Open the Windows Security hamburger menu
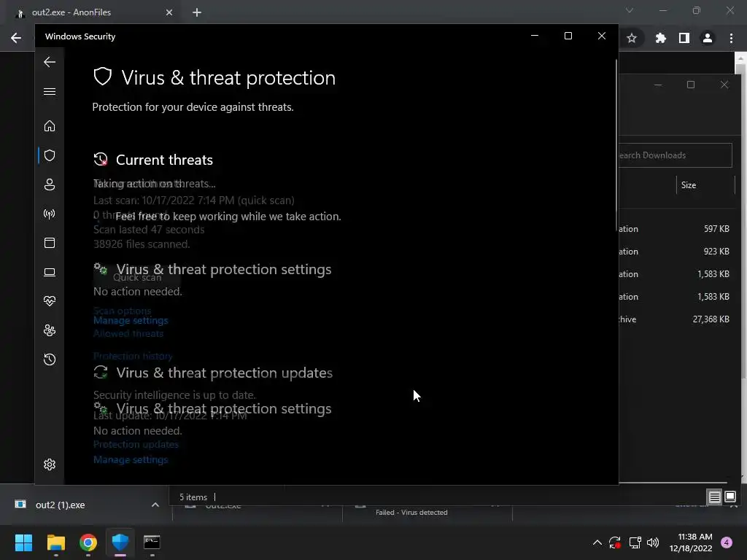 point(50,91)
